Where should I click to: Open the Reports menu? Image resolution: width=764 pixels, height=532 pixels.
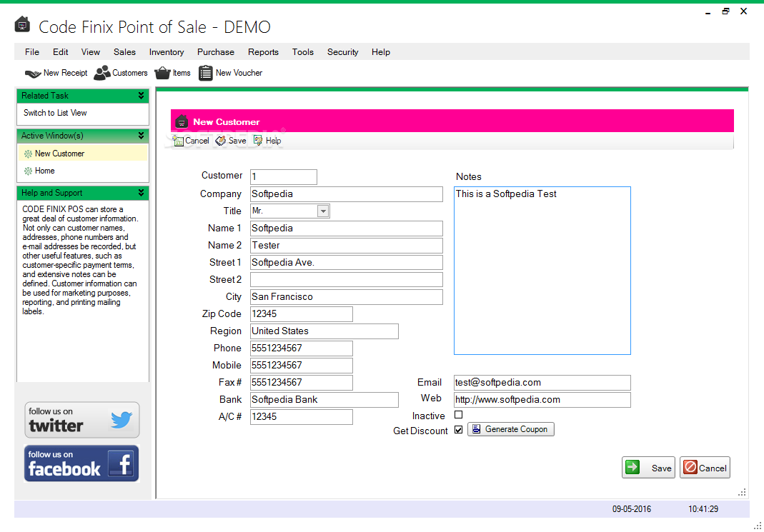(x=263, y=52)
